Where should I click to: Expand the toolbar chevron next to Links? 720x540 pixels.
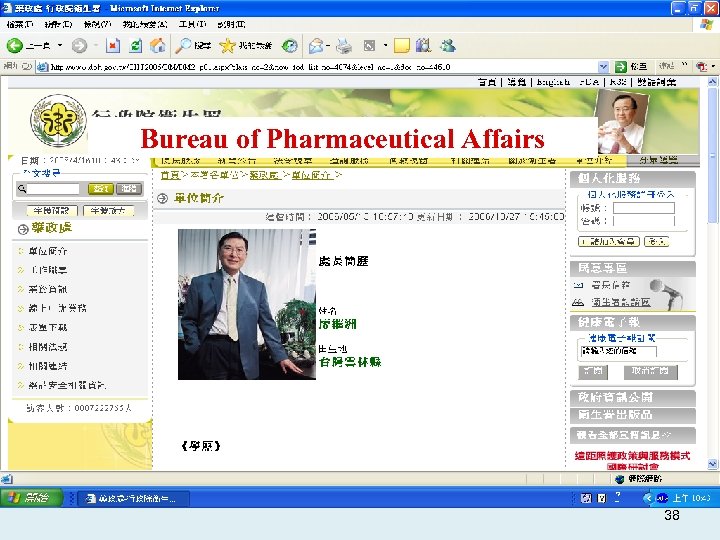pyautogui.click(x=684, y=65)
